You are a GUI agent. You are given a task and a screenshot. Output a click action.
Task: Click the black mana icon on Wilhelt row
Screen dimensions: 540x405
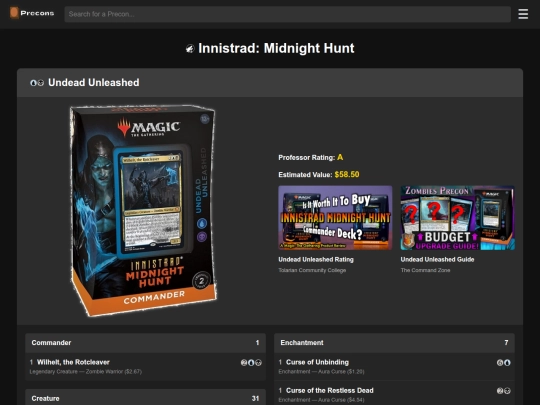[x=258, y=362]
